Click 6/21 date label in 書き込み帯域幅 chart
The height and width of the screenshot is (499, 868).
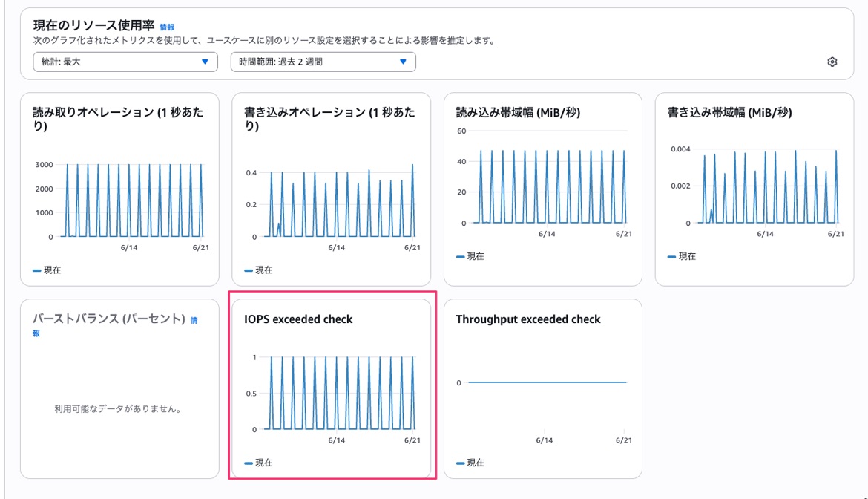(x=836, y=234)
